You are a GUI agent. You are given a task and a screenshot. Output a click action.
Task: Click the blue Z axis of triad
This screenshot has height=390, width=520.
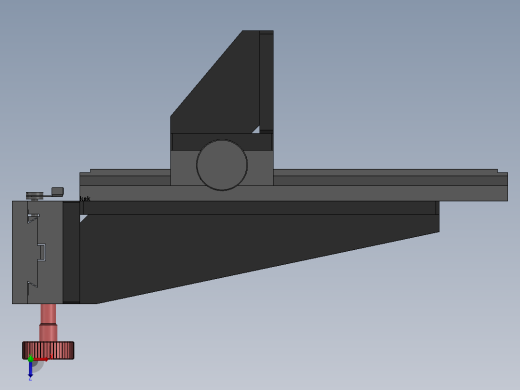point(30,369)
